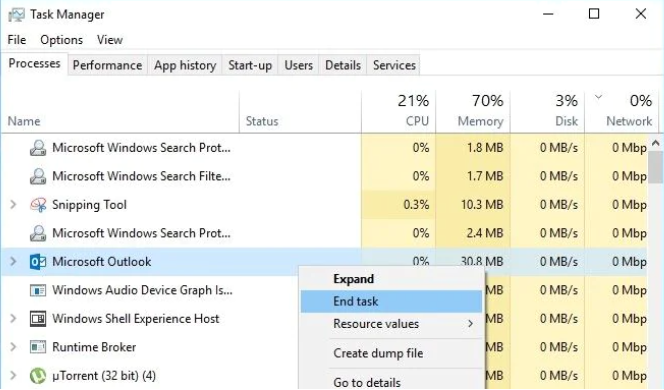Screen dimensions: 664x390
Task: Expand the Snipping Tool process group
Action: 13,205
